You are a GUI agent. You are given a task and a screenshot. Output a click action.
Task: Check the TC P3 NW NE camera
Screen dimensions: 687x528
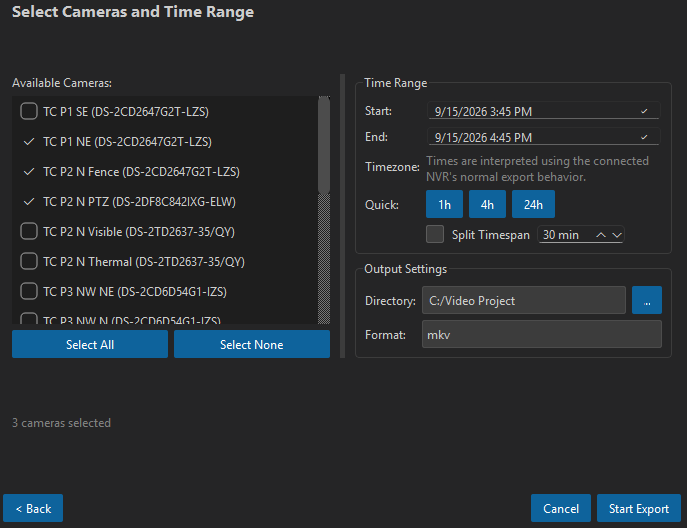29,291
